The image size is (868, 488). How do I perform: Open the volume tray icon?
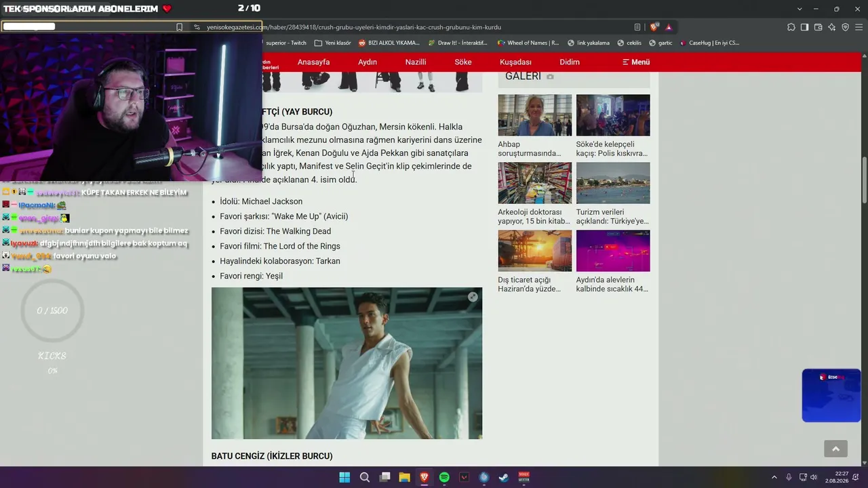click(x=814, y=477)
